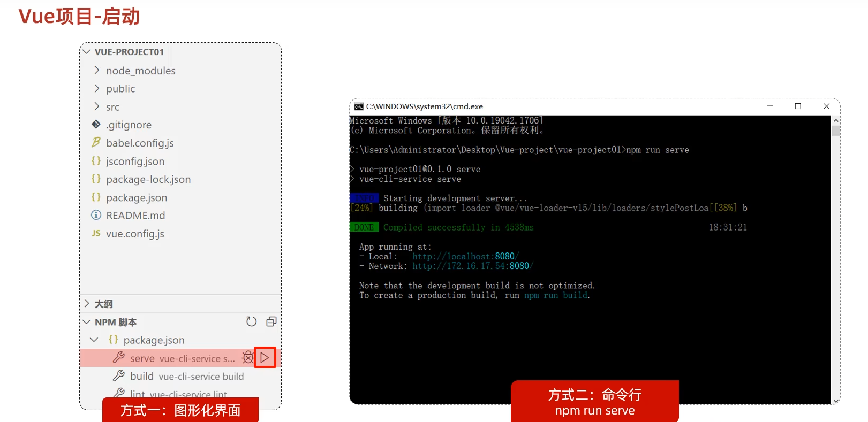Viewport: 868px width, 422px height.
Task: Click 'Starting development server...' text
Action: [455, 198]
